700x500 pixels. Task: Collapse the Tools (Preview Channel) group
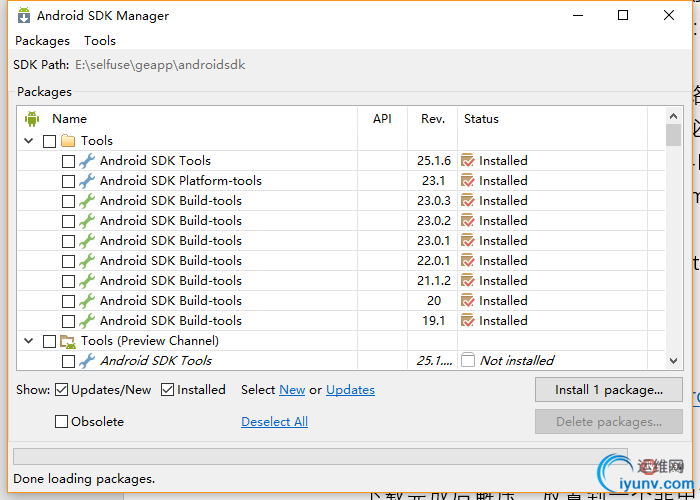coord(28,341)
